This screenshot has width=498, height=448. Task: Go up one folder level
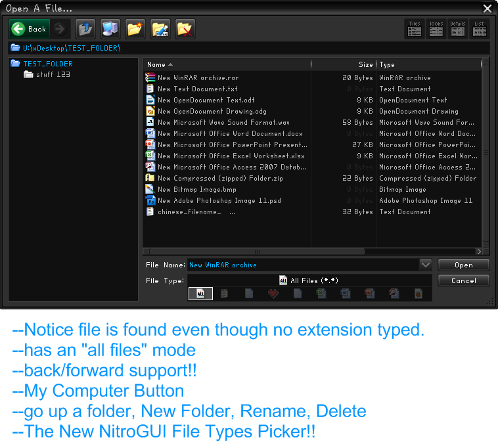point(85,29)
